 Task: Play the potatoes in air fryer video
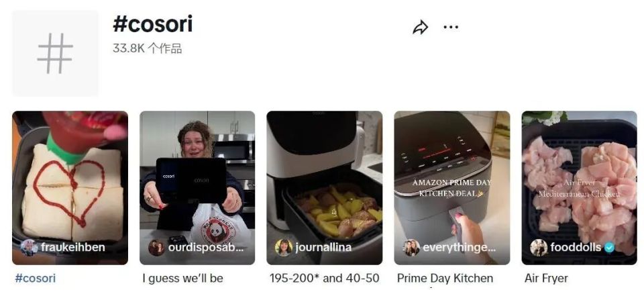(x=325, y=188)
